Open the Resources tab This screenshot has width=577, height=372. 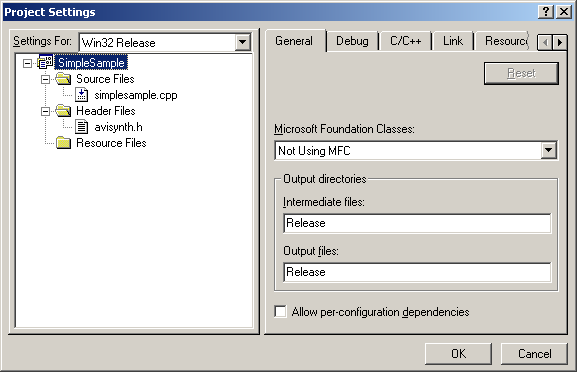(503, 41)
